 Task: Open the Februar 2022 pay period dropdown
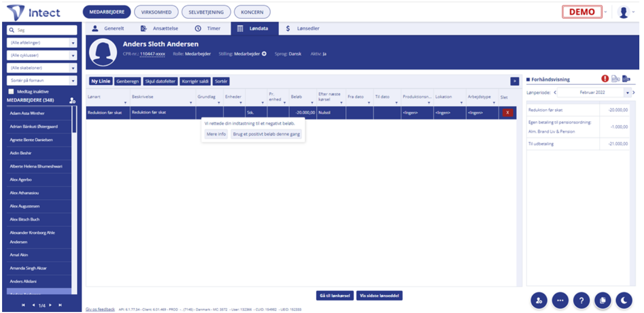[x=594, y=93]
